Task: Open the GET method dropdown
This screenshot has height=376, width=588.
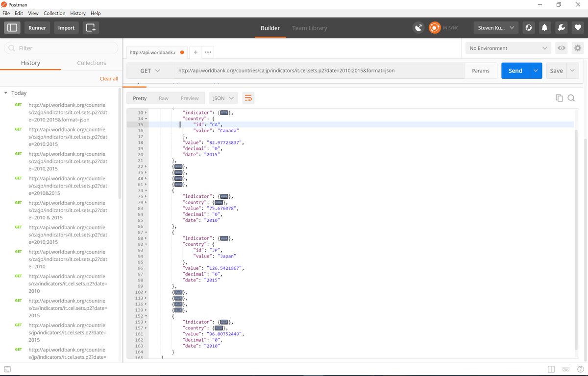Action: pyautogui.click(x=150, y=70)
